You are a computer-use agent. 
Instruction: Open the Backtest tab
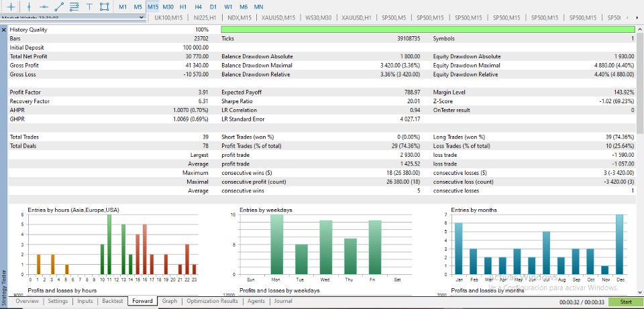113,301
